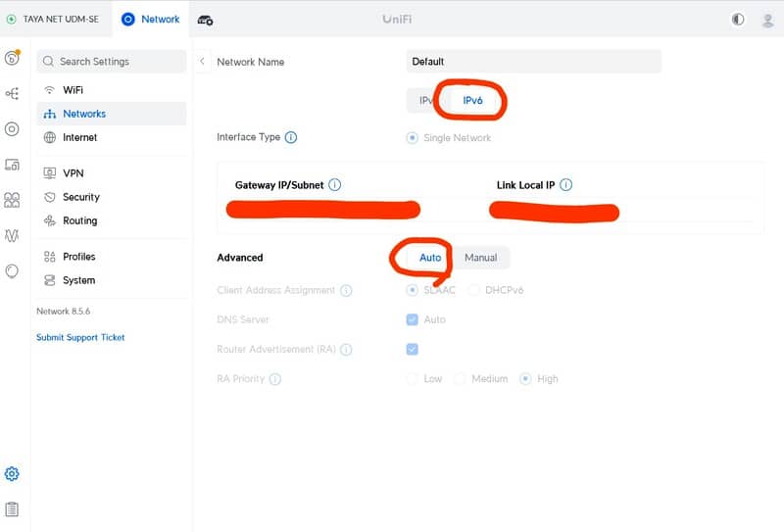The image size is (784, 532).
Task: Toggle the Router Advertisement checkbox
Action: (x=413, y=349)
